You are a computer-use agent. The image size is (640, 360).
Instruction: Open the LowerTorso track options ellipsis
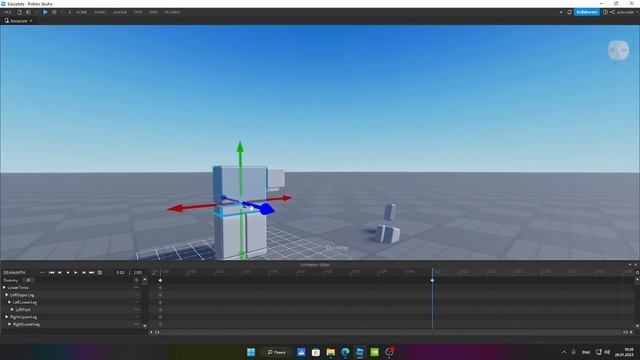pyautogui.click(x=136, y=288)
